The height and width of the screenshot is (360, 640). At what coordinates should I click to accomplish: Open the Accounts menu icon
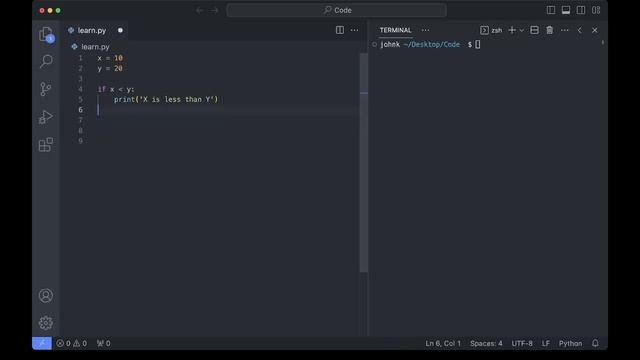[46, 296]
